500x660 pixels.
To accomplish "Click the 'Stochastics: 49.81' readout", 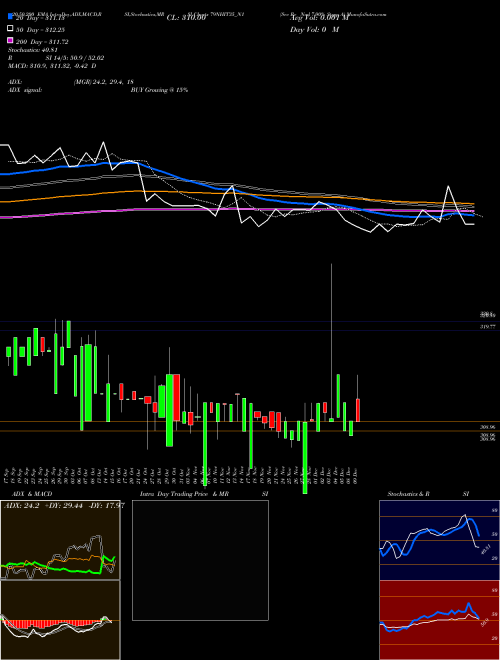I will [33, 50].
